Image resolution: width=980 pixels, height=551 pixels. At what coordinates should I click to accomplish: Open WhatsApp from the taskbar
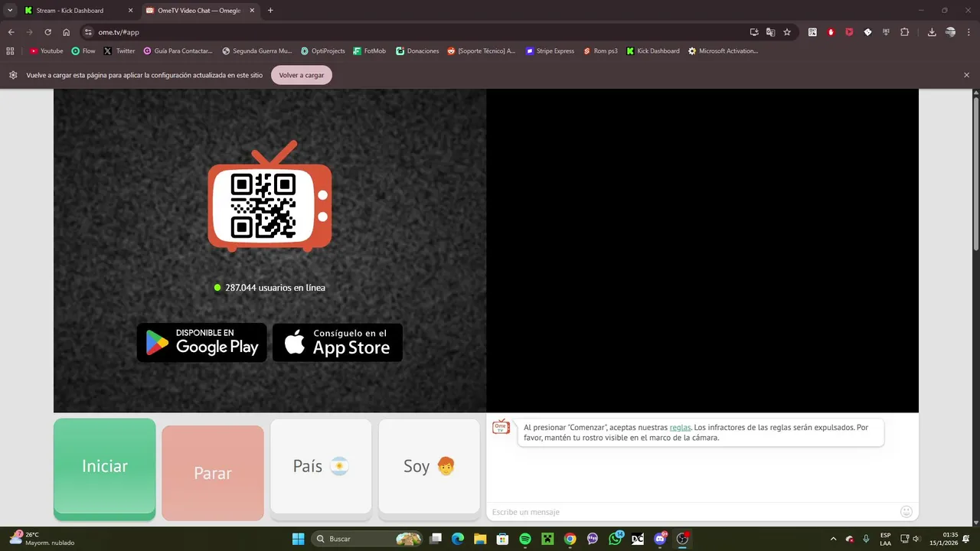tap(616, 539)
